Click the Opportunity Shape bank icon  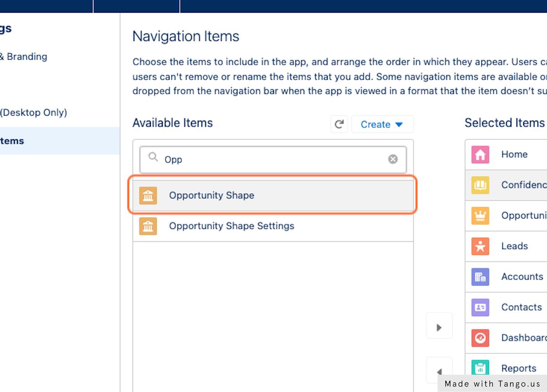tap(148, 196)
